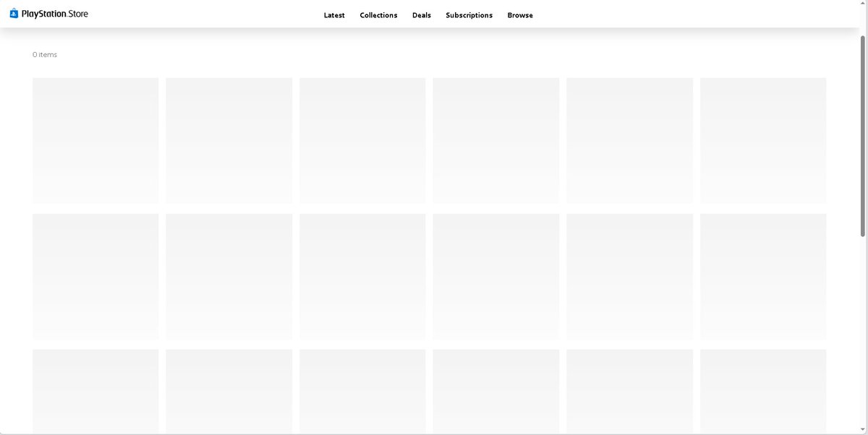The width and height of the screenshot is (868, 435).
Task: Open the Deals tab
Action: tap(422, 15)
